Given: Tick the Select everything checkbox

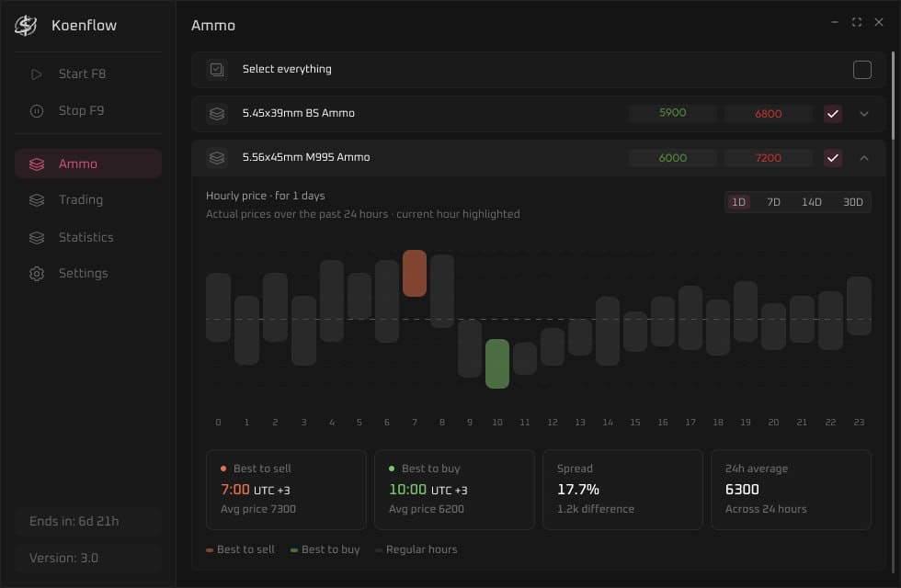Looking at the screenshot, I should (x=862, y=70).
